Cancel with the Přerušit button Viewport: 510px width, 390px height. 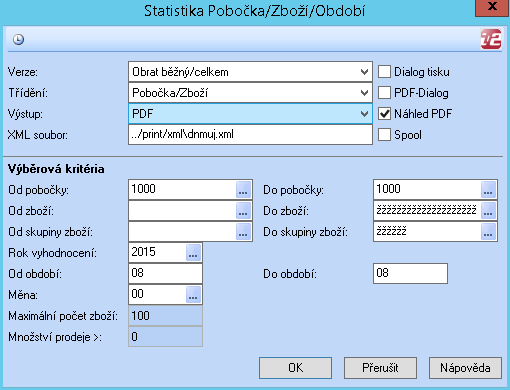click(x=380, y=368)
